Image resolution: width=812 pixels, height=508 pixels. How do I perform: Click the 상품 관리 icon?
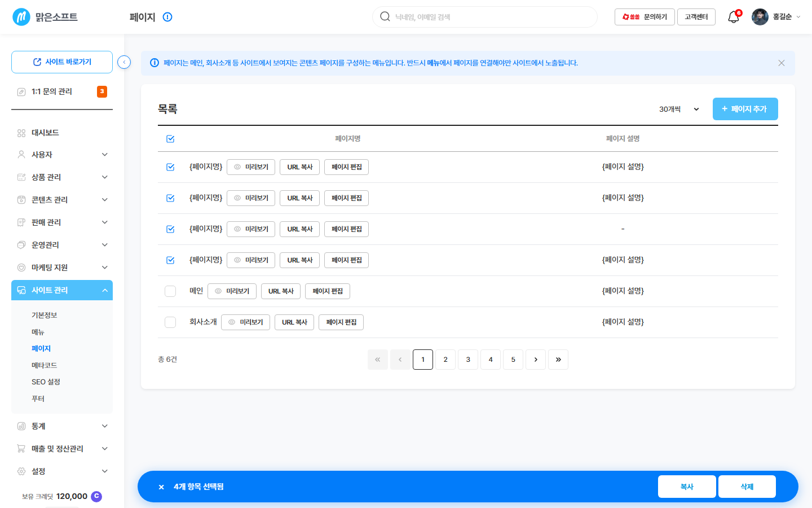pyautogui.click(x=21, y=177)
